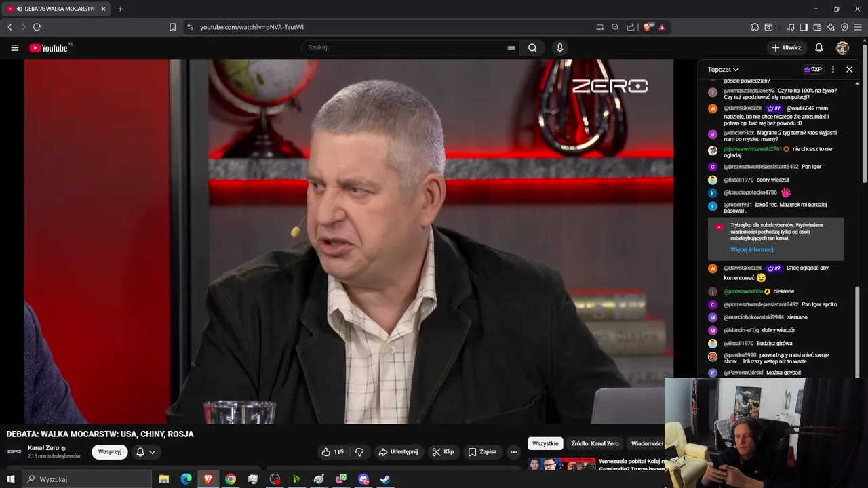Open Microsoft Edge from taskbar
Screen dimensions: 868x488
click(186, 479)
